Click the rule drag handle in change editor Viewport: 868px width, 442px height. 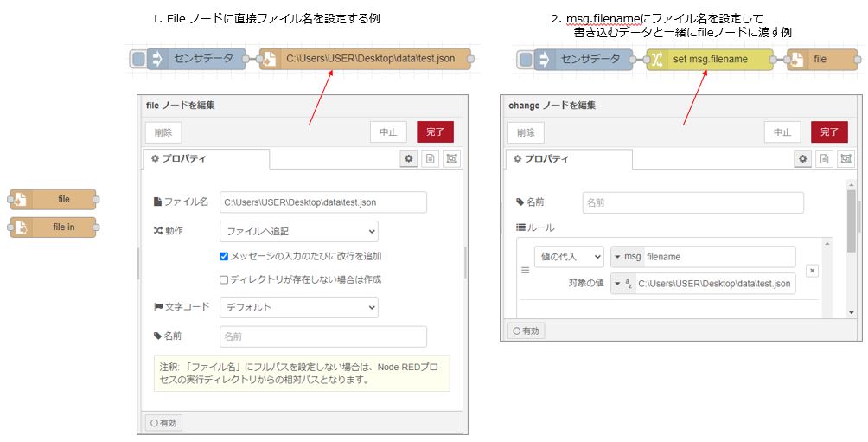tap(524, 270)
